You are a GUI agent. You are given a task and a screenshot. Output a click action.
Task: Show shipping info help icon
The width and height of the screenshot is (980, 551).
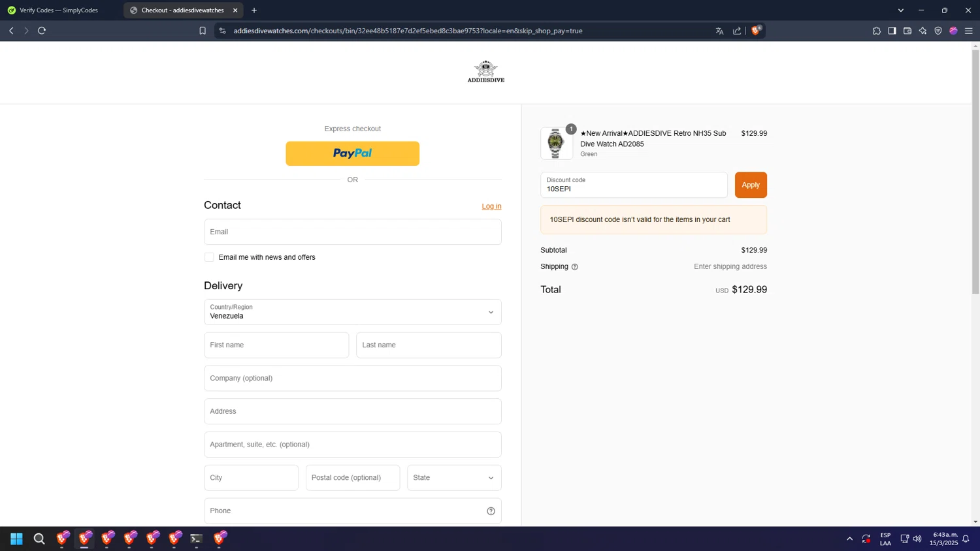point(575,267)
